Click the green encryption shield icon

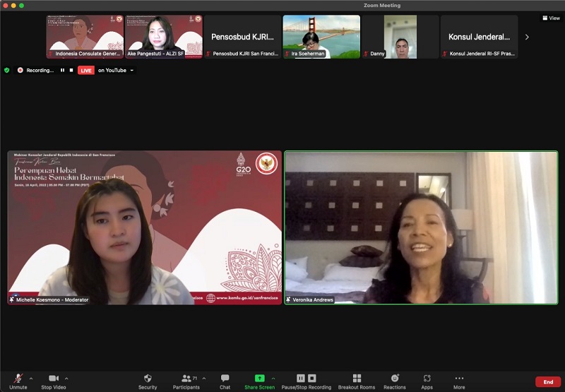pyautogui.click(x=6, y=70)
